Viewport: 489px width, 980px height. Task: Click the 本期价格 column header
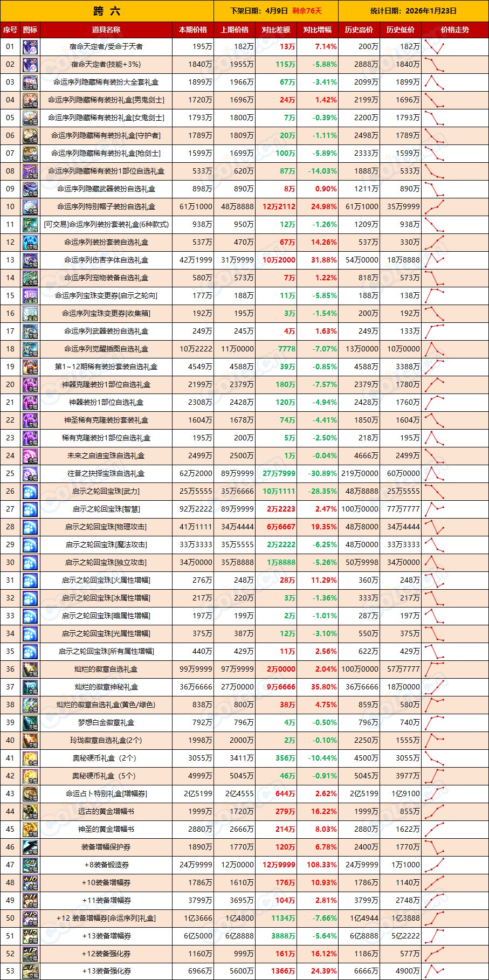coord(193,30)
